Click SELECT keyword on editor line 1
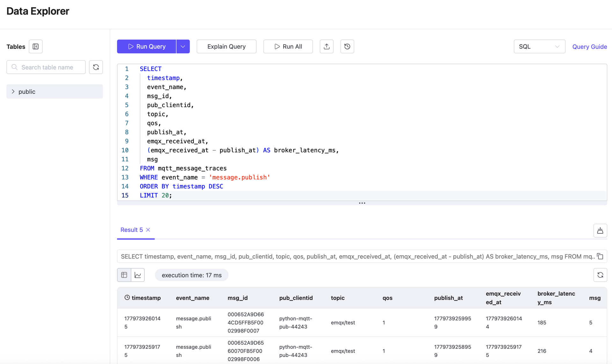 click(150, 69)
